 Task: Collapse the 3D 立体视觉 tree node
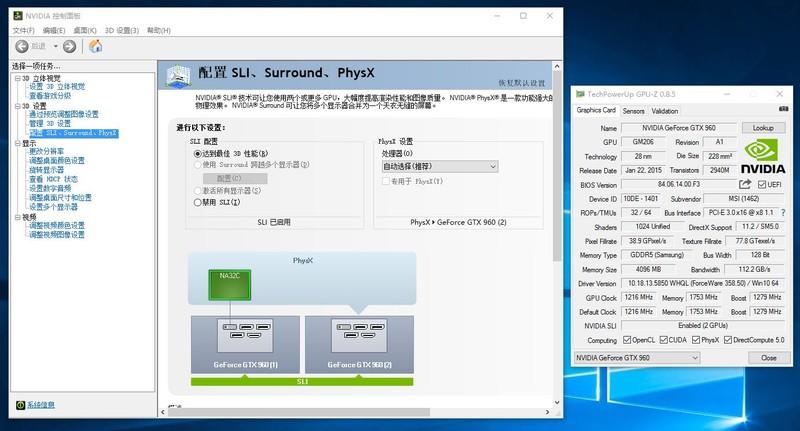click(17, 79)
